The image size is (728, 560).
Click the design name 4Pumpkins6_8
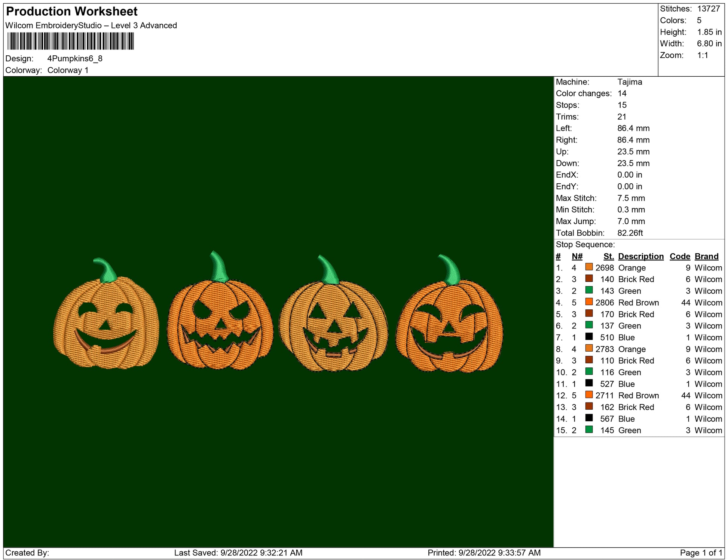[75, 59]
